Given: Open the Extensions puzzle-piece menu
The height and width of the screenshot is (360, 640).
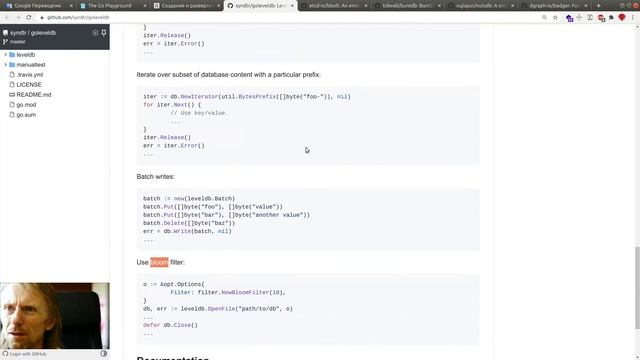Looking at the screenshot, I should 611,18.
